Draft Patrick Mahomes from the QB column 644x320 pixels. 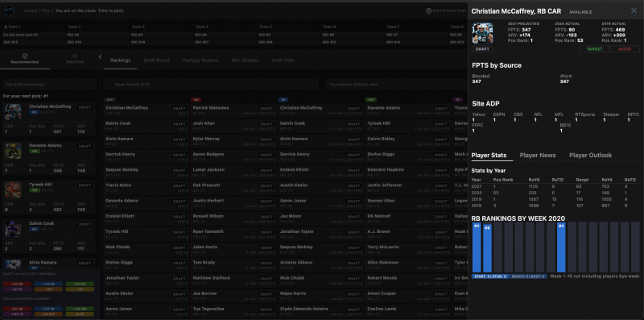(x=266, y=109)
